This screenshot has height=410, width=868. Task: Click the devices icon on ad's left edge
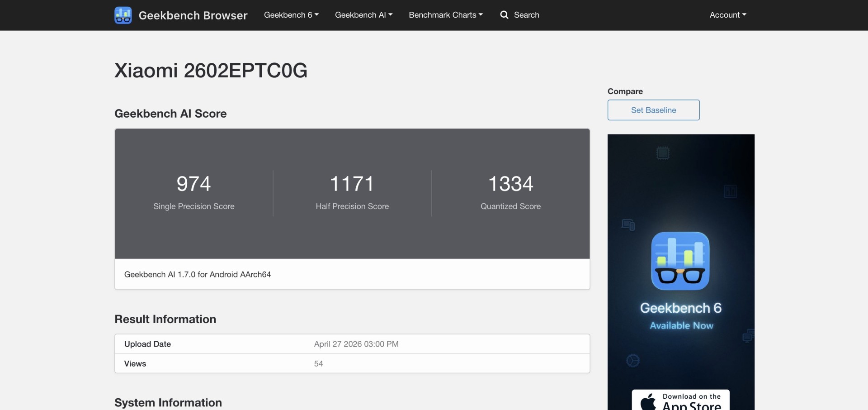click(x=628, y=224)
